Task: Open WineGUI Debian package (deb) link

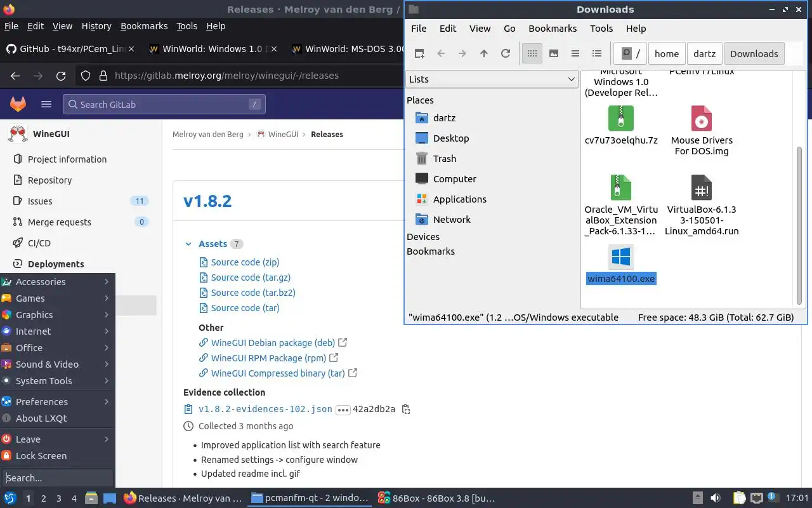Action: [x=273, y=342]
